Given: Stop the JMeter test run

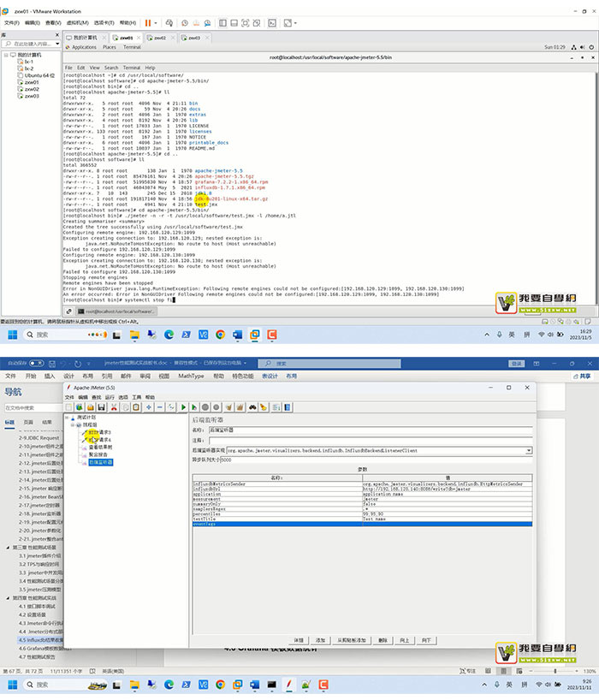Looking at the screenshot, I should pos(205,407).
